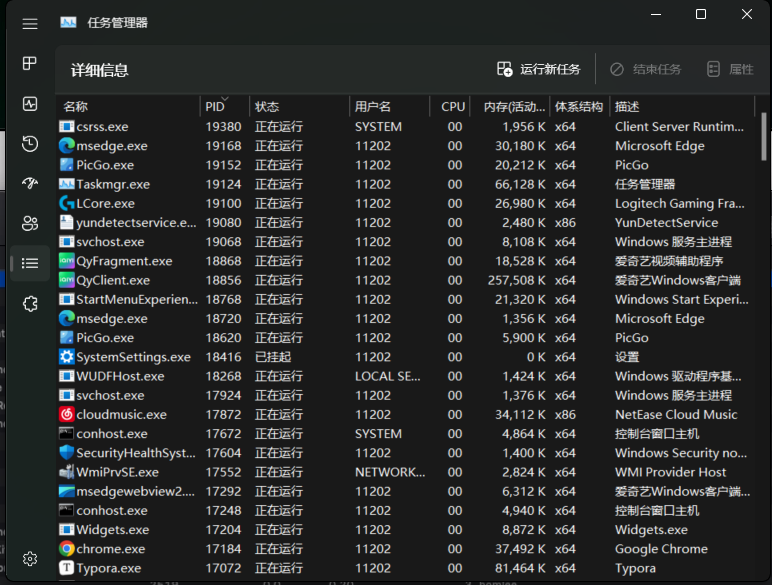Viewport: 772px width, 585px height.
Task: Click the WmiPrvSE.exe process icon
Action: 66,472
